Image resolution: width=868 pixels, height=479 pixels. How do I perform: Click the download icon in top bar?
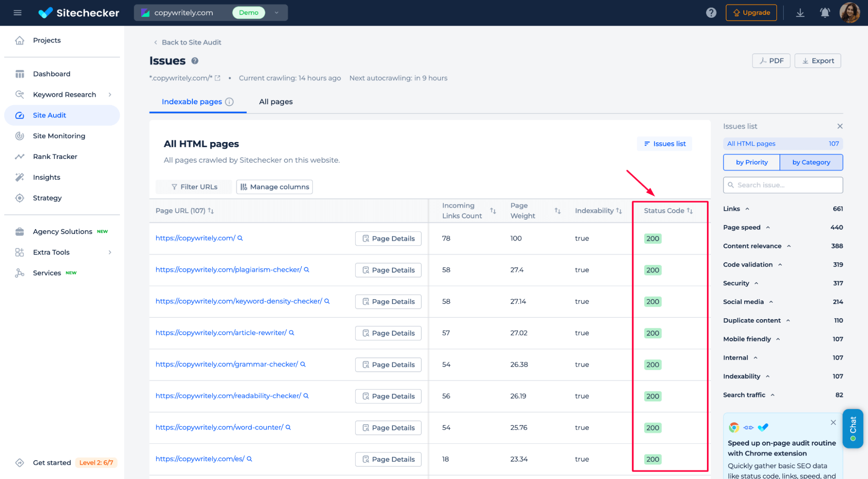click(x=800, y=13)
